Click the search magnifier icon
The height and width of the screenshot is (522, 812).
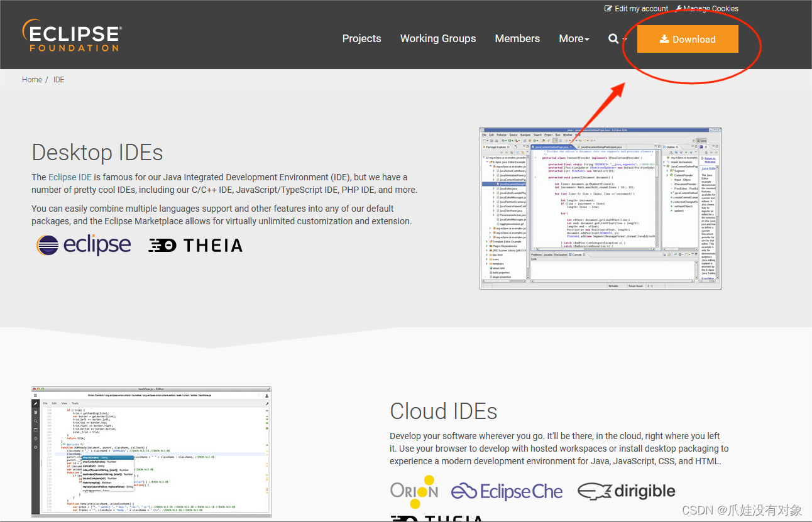click(614, 39)
